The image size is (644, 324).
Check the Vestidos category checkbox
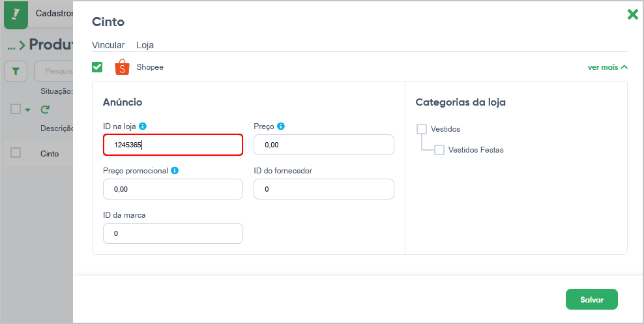click(422, 129)
